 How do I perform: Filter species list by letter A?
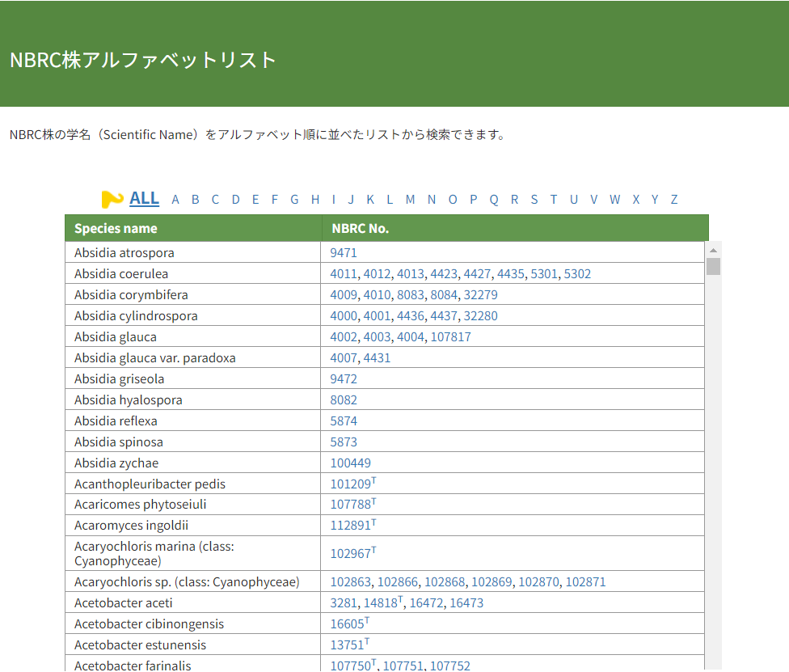point(175,200)
